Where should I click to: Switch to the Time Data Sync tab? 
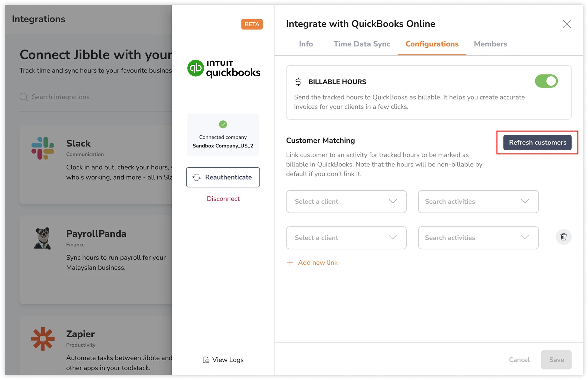point(362,44)
